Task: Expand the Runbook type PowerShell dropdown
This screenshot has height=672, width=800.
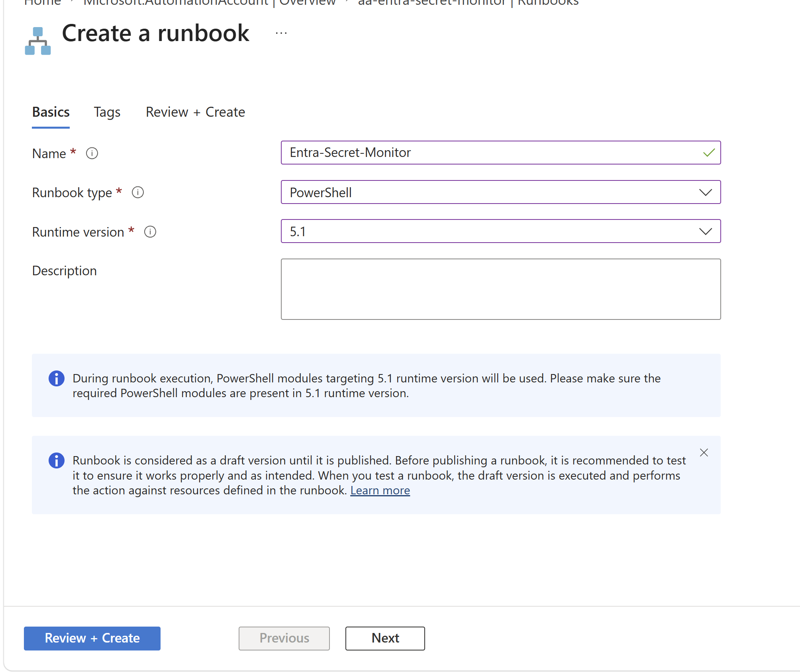Action: coord(501,192)
